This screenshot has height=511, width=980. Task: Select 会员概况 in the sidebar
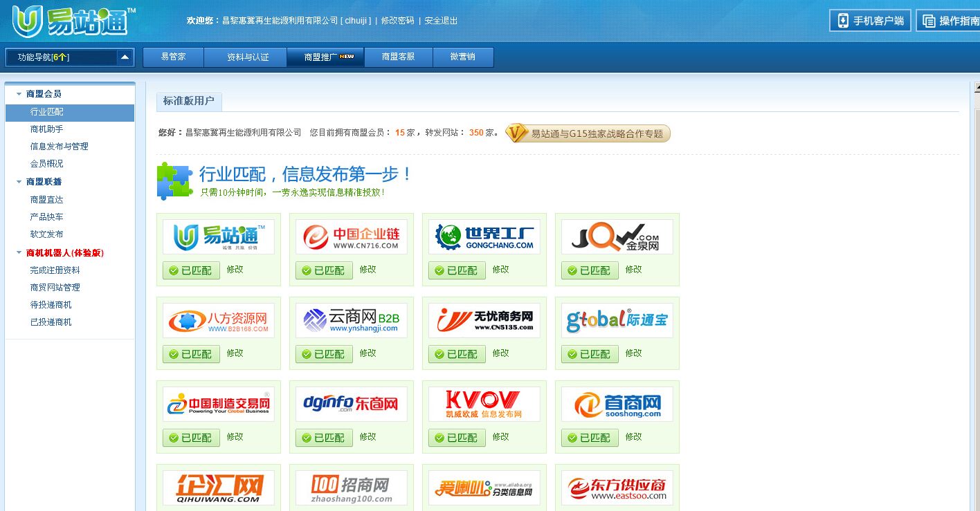(x=47, y=164)
